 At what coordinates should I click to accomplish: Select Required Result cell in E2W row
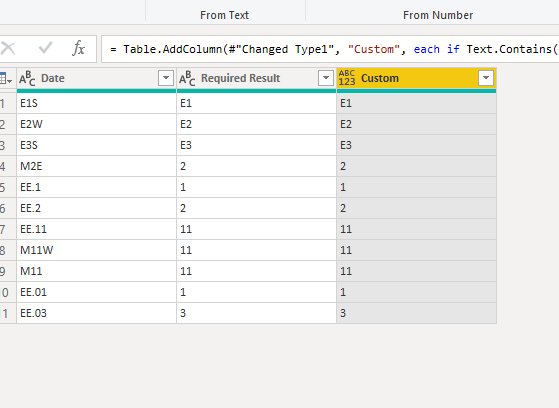[x=256, y=124]
